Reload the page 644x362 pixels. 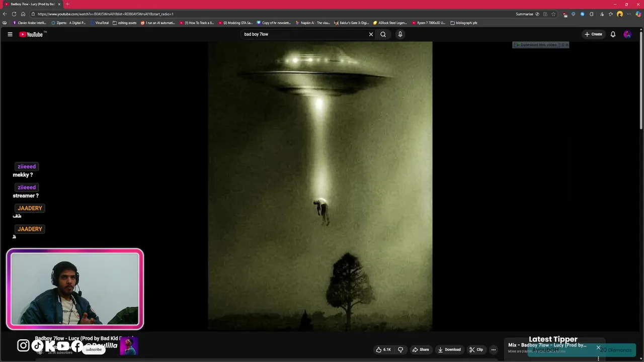pyautogui.click(x=14, y=14)
